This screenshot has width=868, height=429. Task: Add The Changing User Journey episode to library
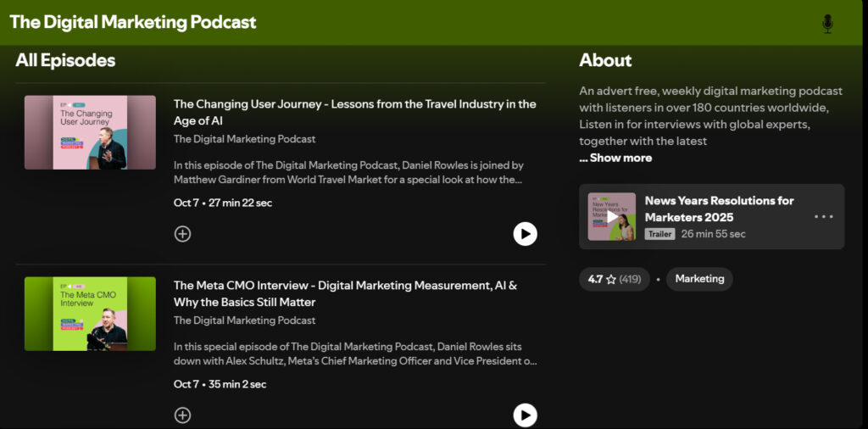182,234
